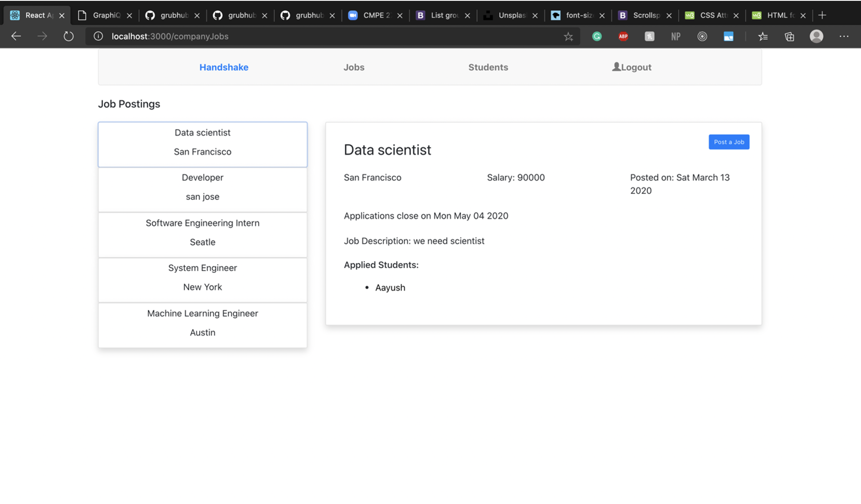
Task: Click the Data scientist detail heading
Action: [x=388, y=150]
